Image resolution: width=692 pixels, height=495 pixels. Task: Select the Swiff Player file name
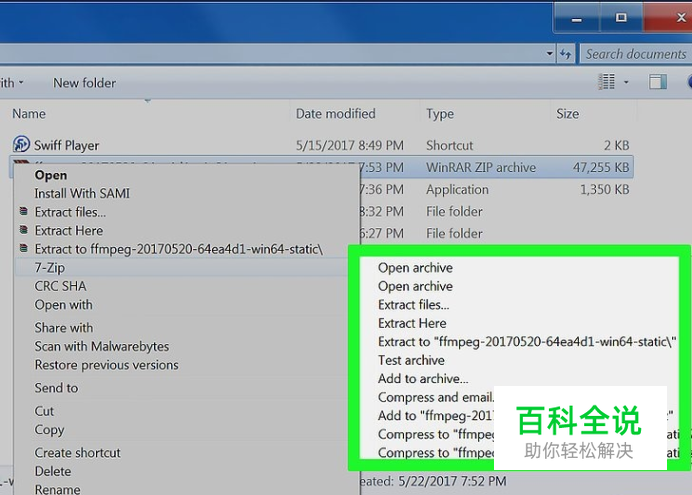(x=66, y=145)
